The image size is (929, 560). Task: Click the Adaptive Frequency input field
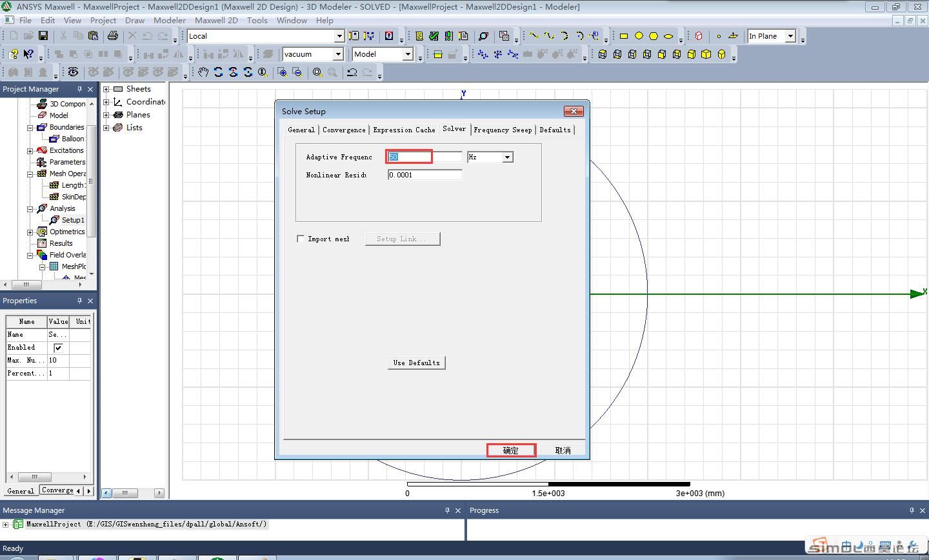tap(425, 157)
